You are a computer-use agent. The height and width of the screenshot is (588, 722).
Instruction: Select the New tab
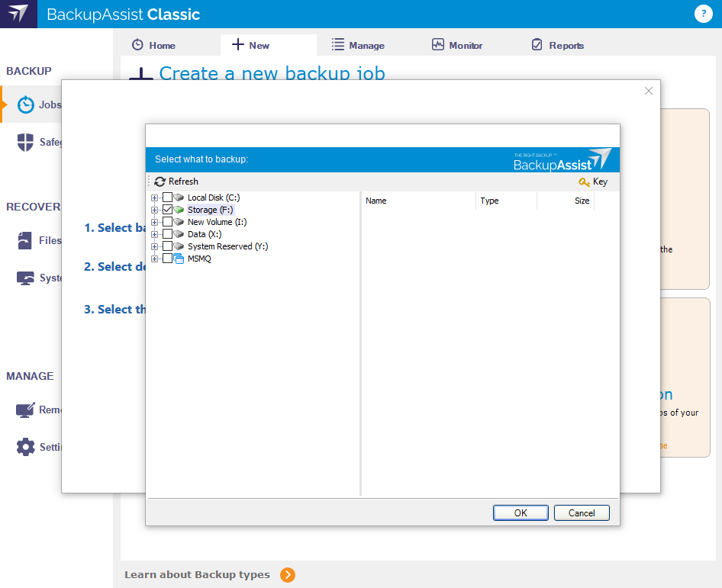coord(269,45)
